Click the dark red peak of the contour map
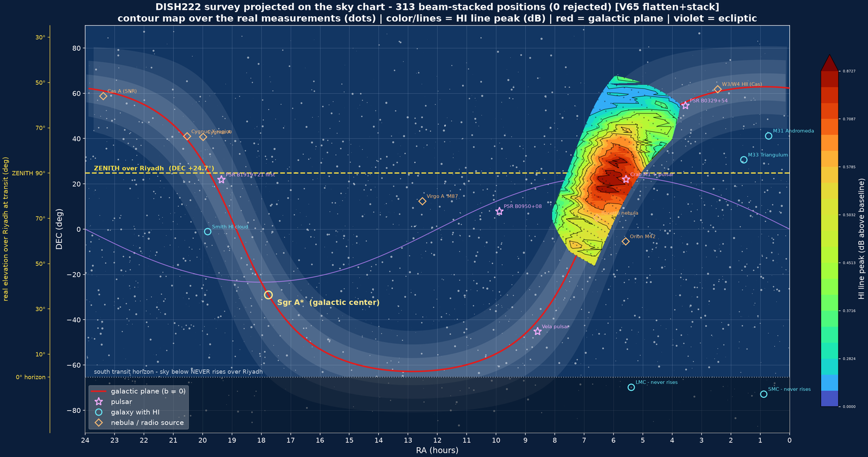 coord(610,178)
